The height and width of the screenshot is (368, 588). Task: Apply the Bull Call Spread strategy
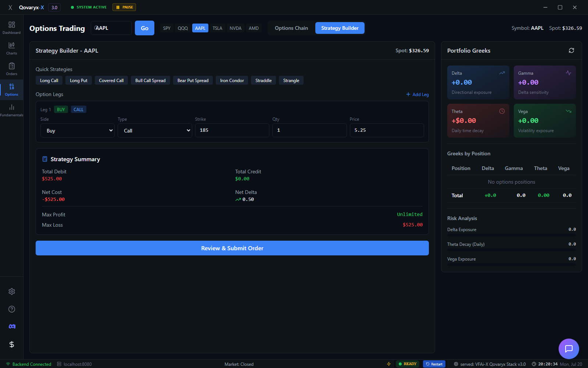pos(150,80)
